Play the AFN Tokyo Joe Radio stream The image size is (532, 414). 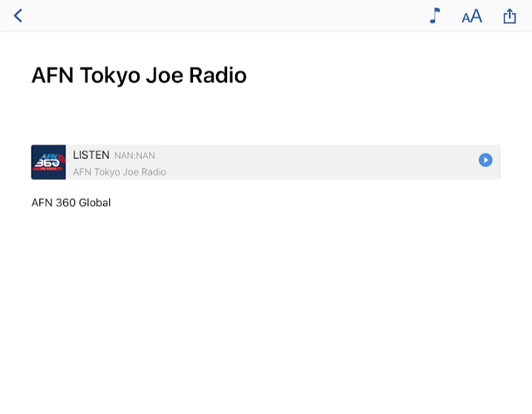pos(485,160)
